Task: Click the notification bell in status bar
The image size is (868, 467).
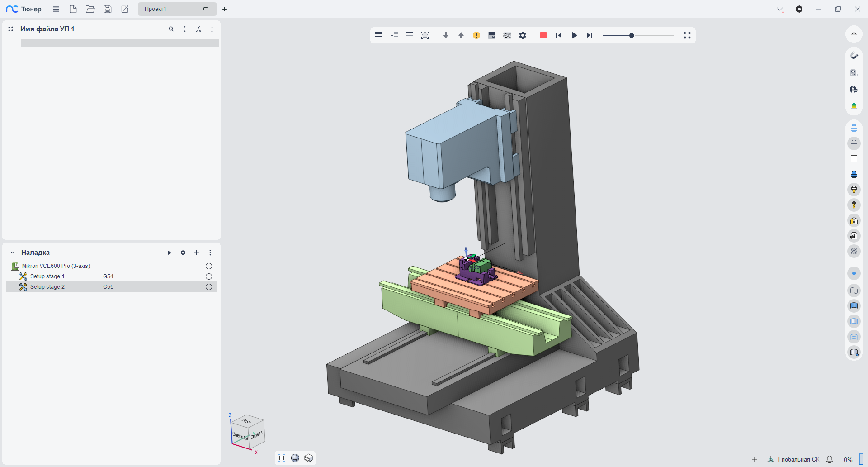Action: (x=830, y=459)
